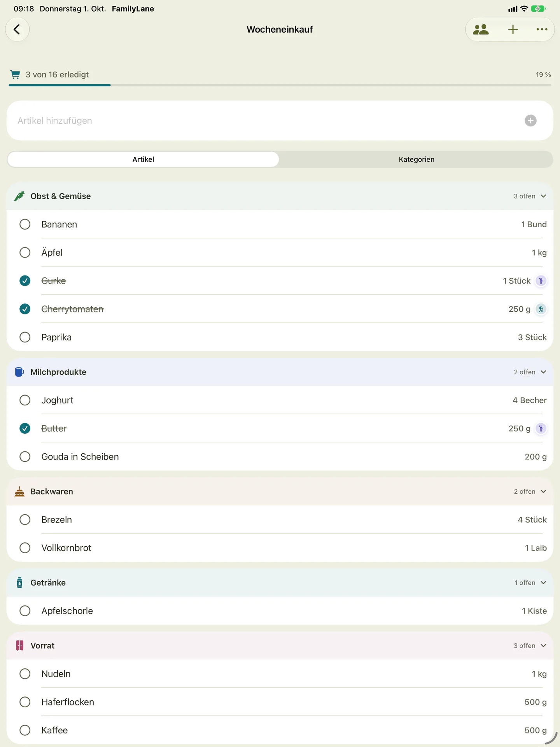Collapse the Getränke section chevron

coord(544,582)
